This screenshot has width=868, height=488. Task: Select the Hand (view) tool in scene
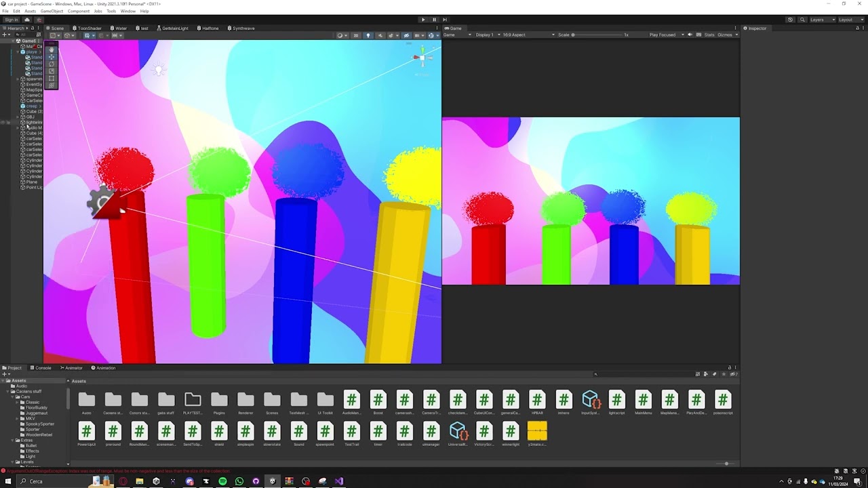pos(52,49)
